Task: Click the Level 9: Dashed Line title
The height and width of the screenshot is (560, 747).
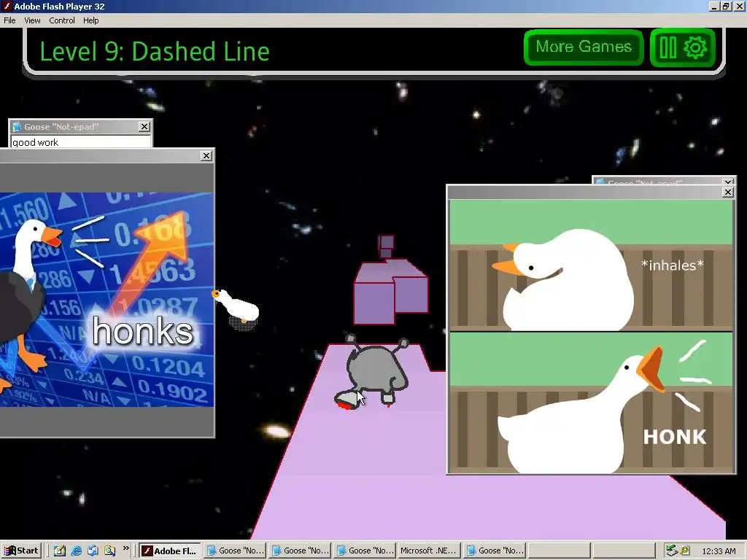Action: tap(155, 52)
